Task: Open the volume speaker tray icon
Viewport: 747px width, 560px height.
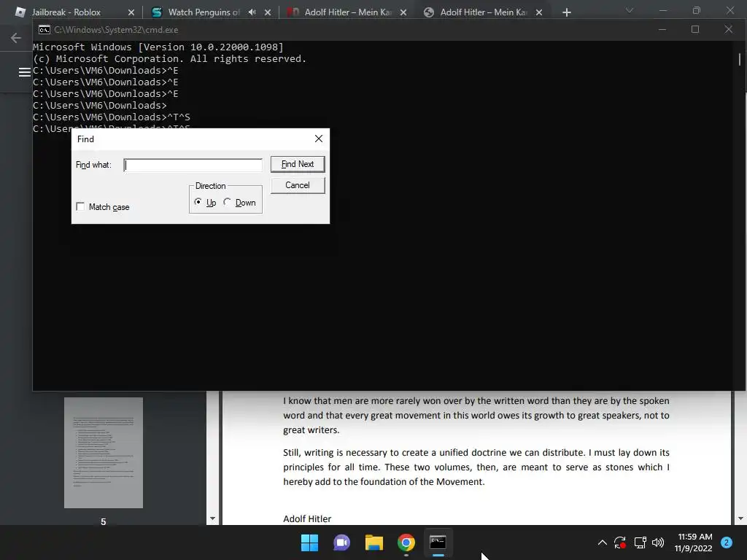Action: [x=658, y=542]
